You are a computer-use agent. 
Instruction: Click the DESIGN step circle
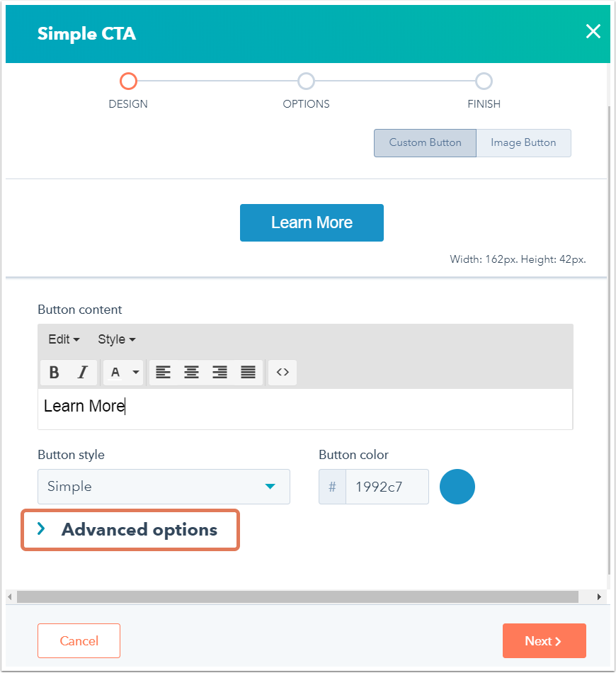point(128,81)
